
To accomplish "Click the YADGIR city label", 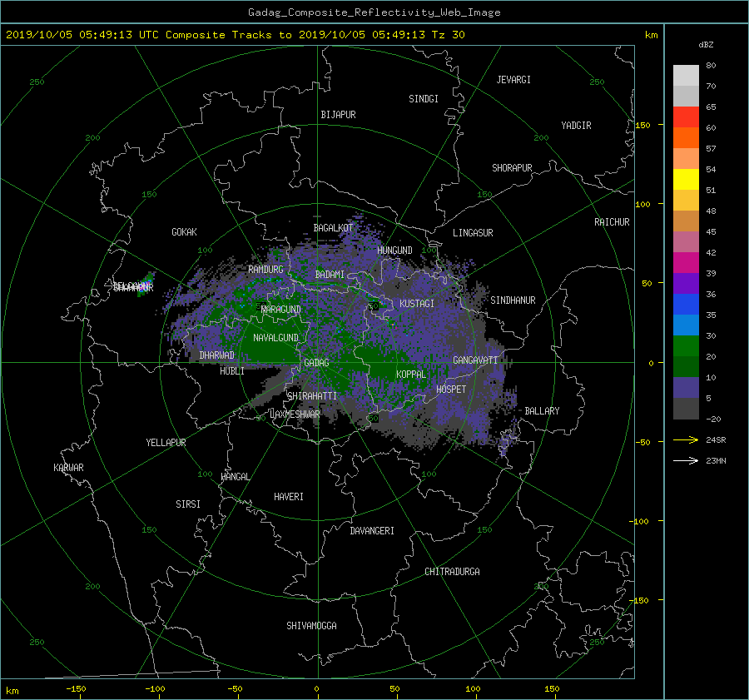I will 576,126.
